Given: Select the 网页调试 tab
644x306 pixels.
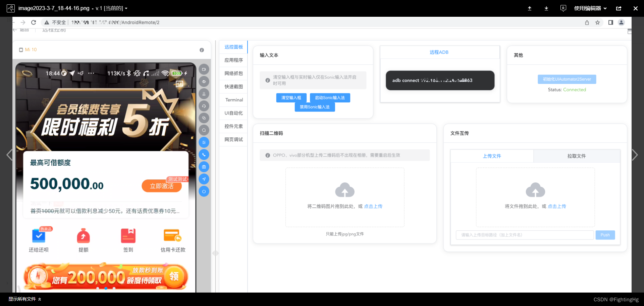Looking at the screenshot, I should click(233, 139).
